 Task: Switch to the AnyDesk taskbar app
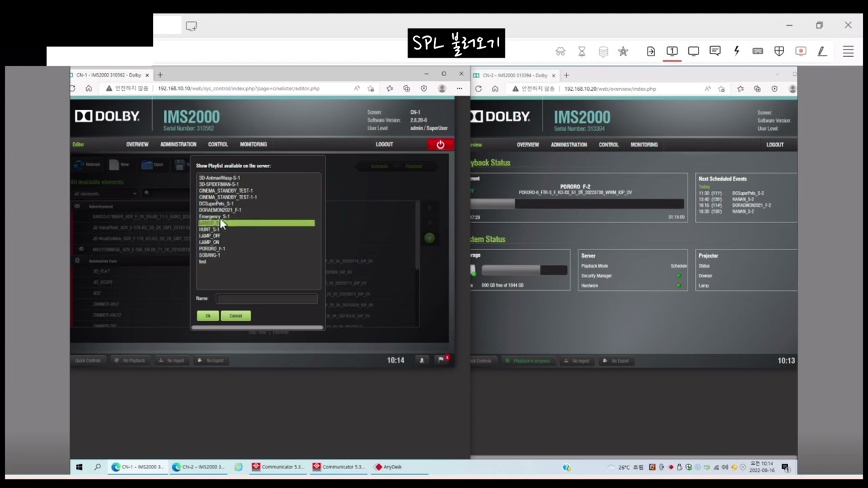pyautogui.click(x=389, y=467)
